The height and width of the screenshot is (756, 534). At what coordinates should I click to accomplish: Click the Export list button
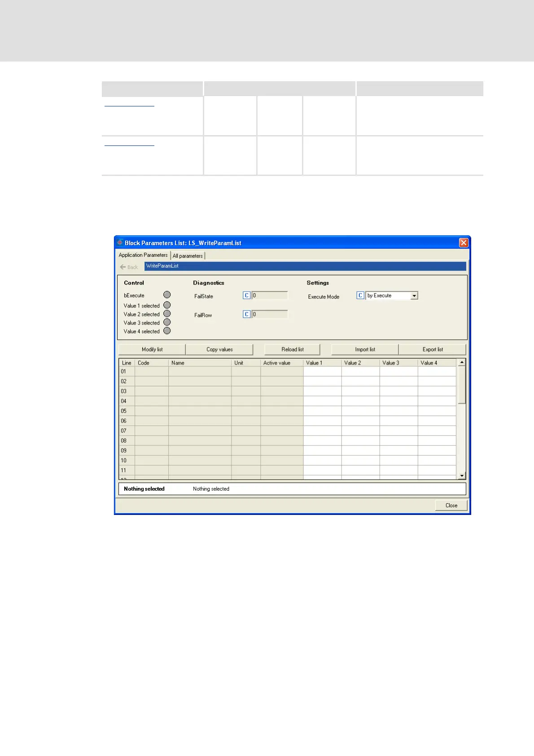coord(433,349)
